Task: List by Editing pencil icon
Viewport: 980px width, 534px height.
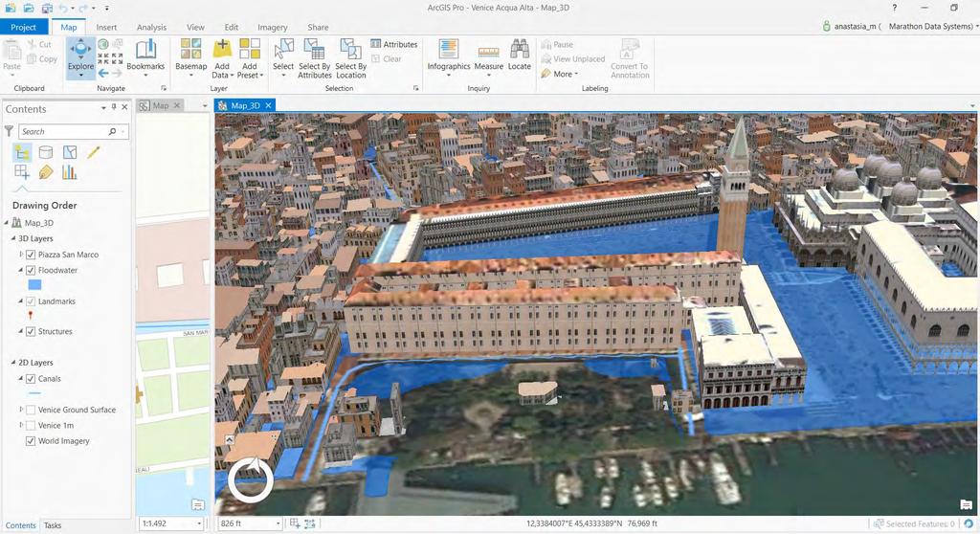Action: (94, 152)
